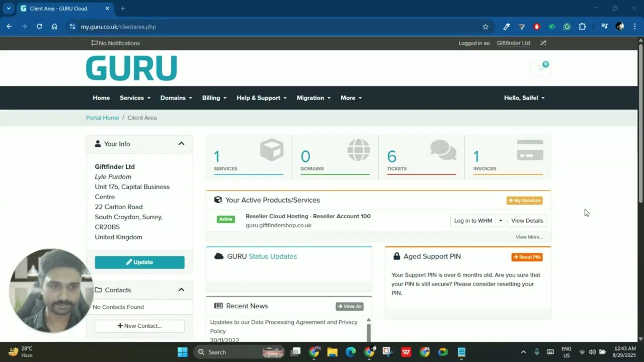The height and width of the screenshot is (362, 644).
Task: Follow the View More link
Action: [x=529, y=237]
